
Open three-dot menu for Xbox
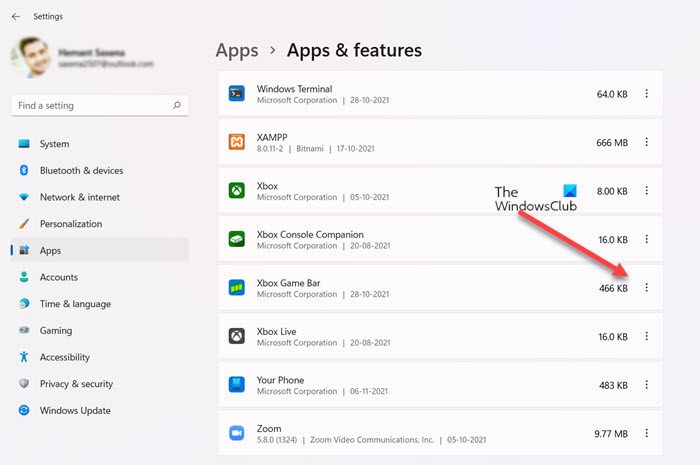[x=646, y=191]
